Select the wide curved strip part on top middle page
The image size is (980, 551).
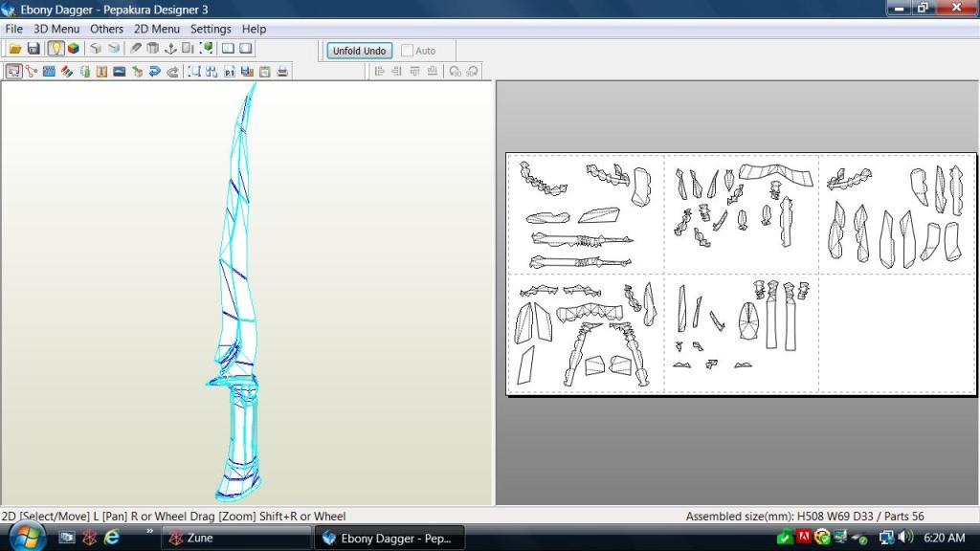point(775,174)
